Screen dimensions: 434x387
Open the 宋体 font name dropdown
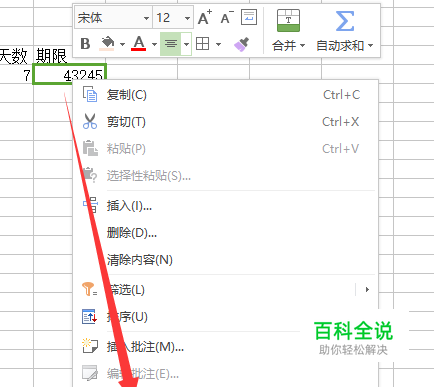click(x=146, y=18)
